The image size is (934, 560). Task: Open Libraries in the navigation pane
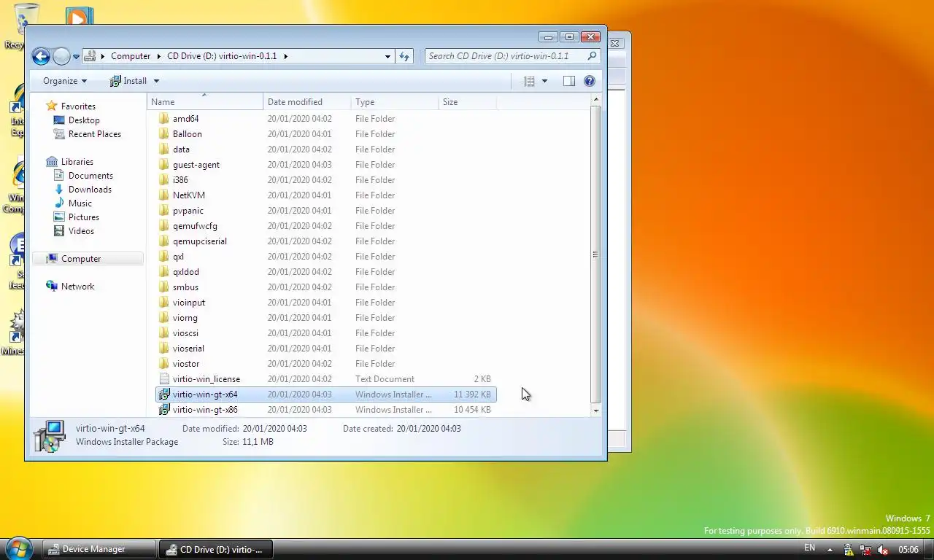pos(77,162)
